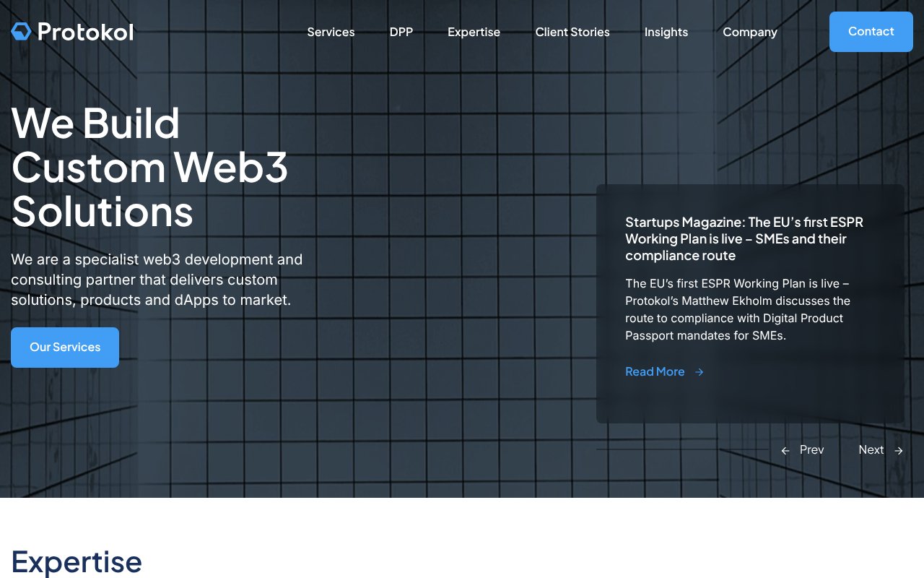This screenshot has width=924, height=578.
Task: Open the Company menu item
Action: click(x=750, y=32)
